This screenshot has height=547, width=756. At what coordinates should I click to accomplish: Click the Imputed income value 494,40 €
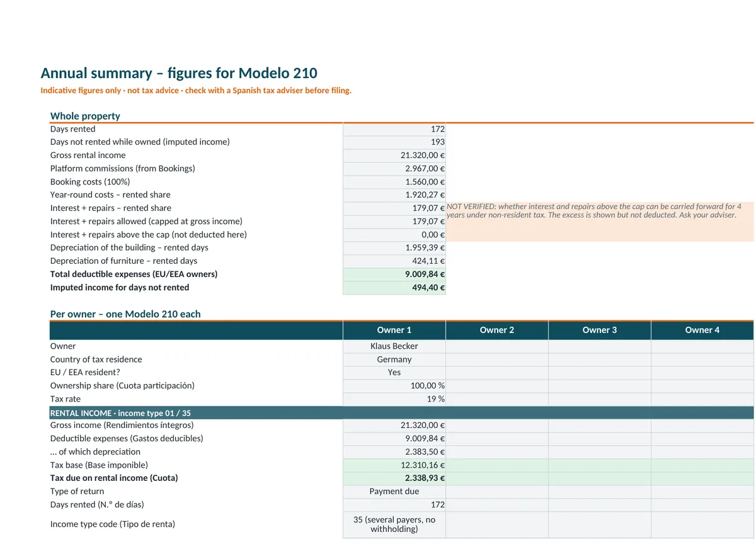click(x=394, y=288)
